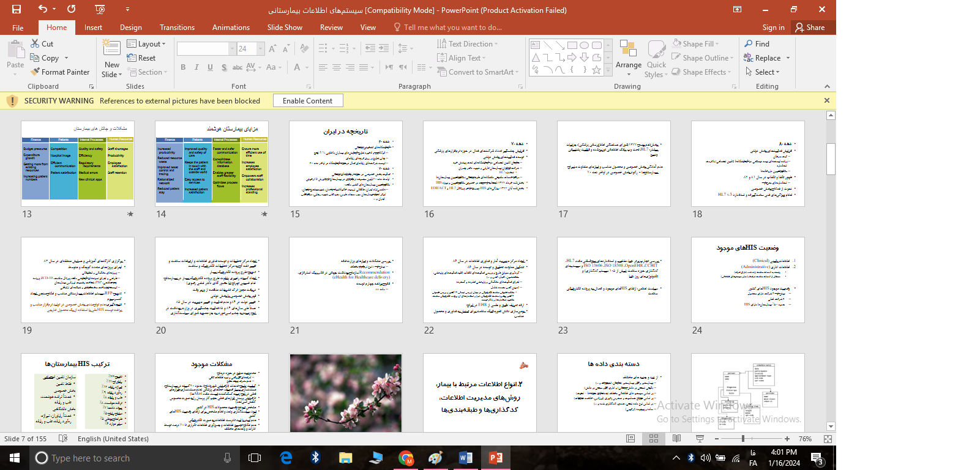The image size is (980, 470).
Task: Toggle fit slide to window button
Action: (828, 439)
